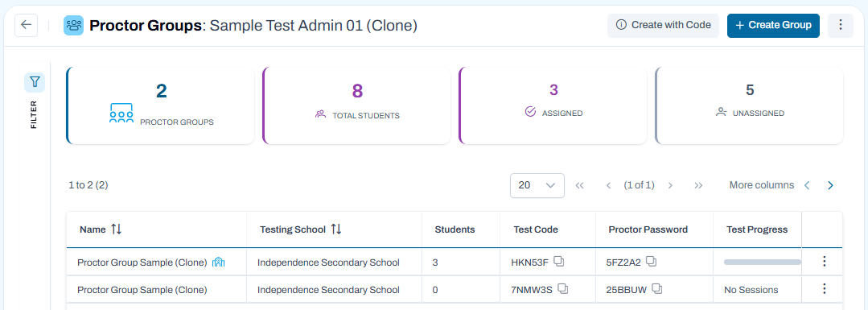Open row actions for the No Sessions group
This screenshot has width=868, height=310.
pyautogui.click(x=825, y=288)
